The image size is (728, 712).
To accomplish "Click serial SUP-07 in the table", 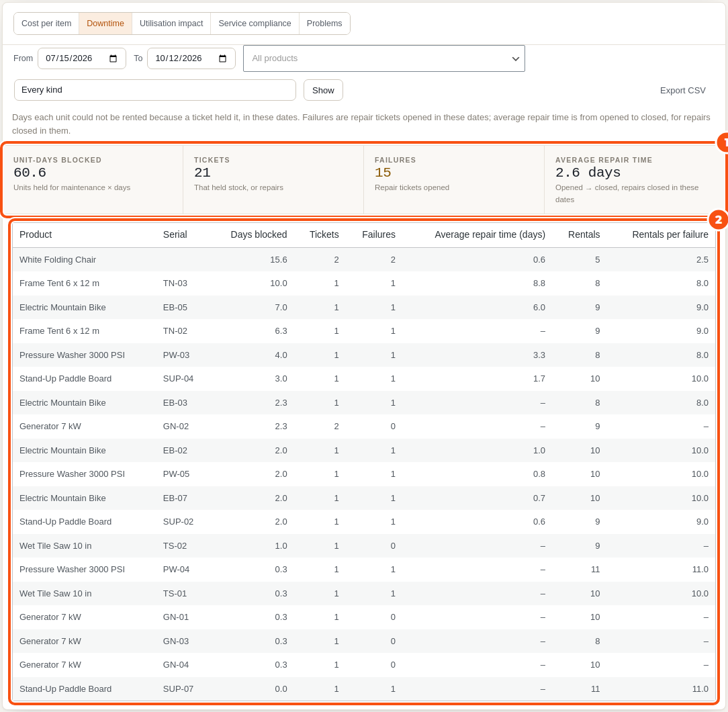I will pyautogui.click(x=178, y=689).
